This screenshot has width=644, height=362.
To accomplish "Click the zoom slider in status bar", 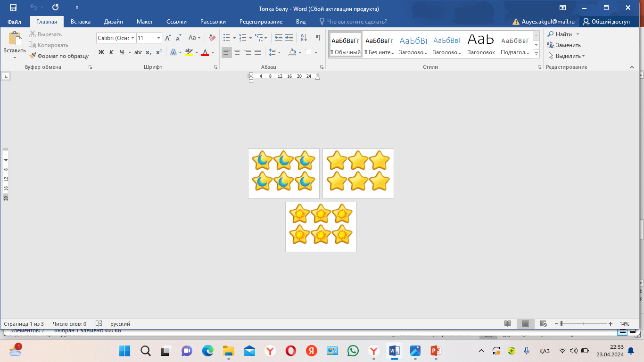I will click(561, 324).
